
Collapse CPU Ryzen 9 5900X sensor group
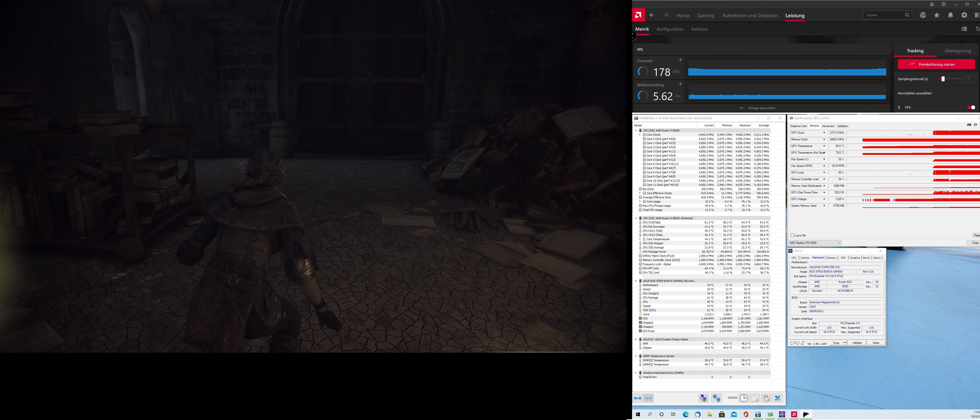636,130
